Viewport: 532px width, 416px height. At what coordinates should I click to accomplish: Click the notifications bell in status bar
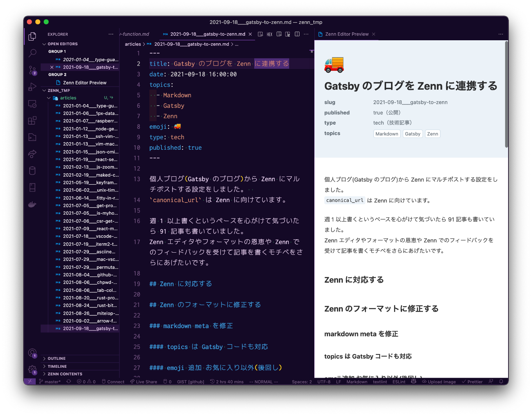[501, 381]
